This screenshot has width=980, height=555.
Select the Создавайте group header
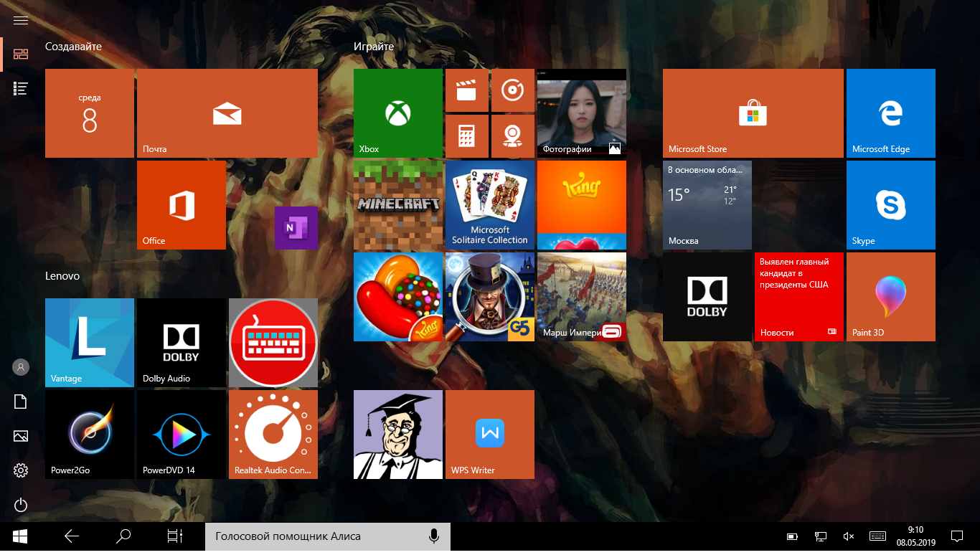[73, 47]
